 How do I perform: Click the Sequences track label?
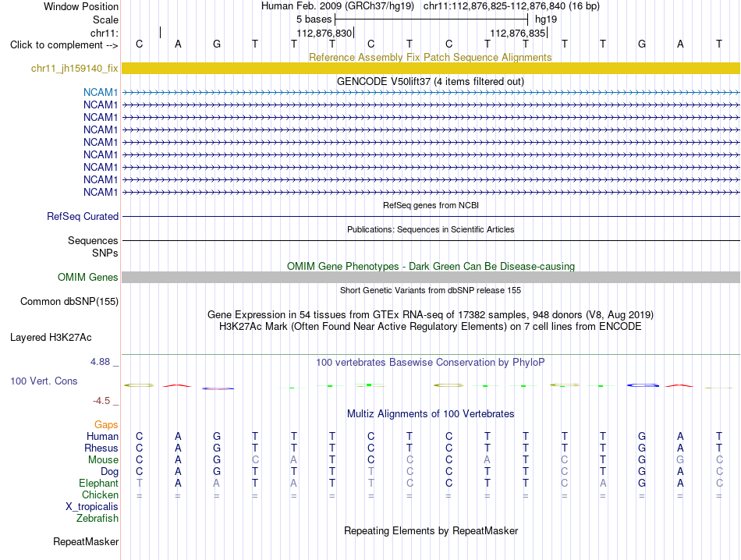(x=93, y=240)
